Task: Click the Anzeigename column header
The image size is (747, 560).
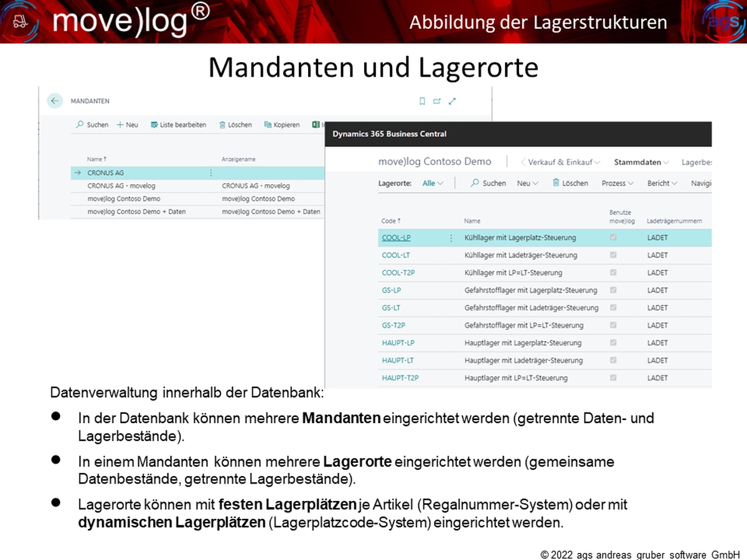Action: tap(238, 159)
